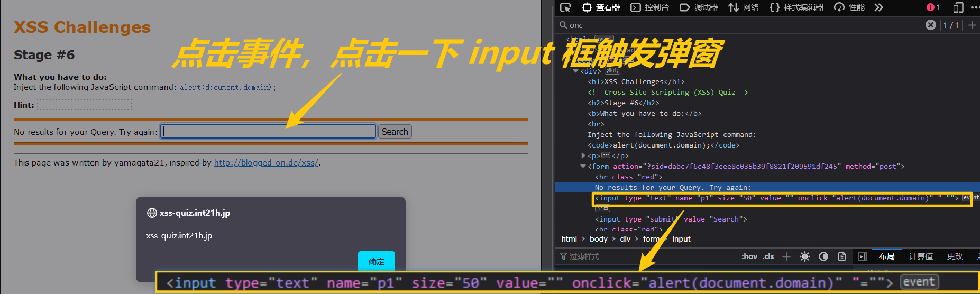Create new node with plus icon
This screenshot has width=980, height=294.
pyautogui.click(x=972, y=25)
